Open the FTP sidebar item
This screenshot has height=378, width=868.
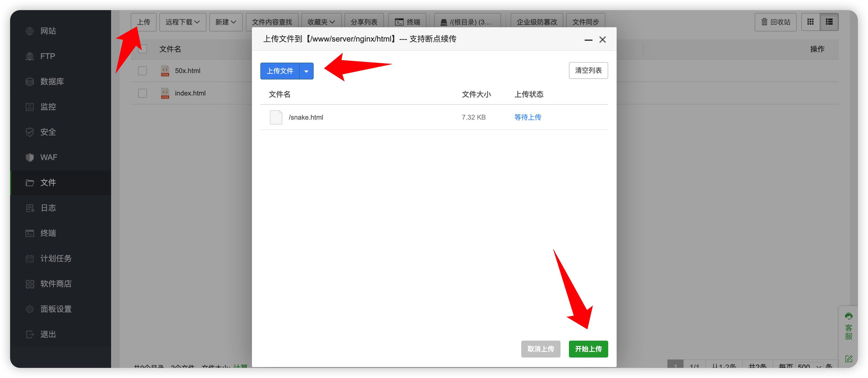click(61, 56)
